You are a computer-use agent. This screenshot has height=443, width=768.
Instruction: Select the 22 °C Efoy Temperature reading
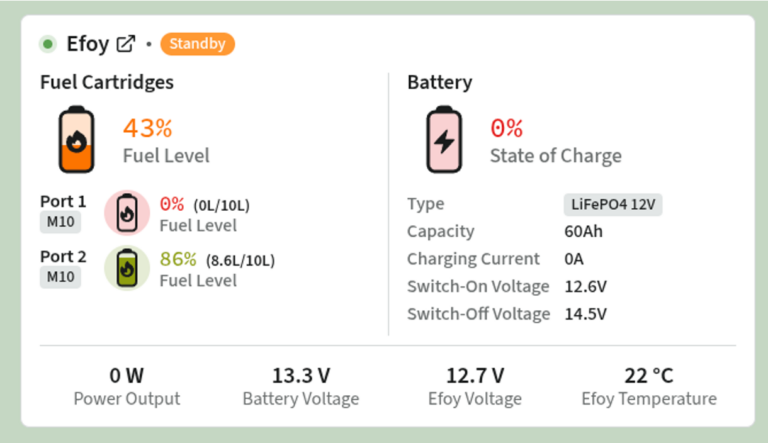648,376
